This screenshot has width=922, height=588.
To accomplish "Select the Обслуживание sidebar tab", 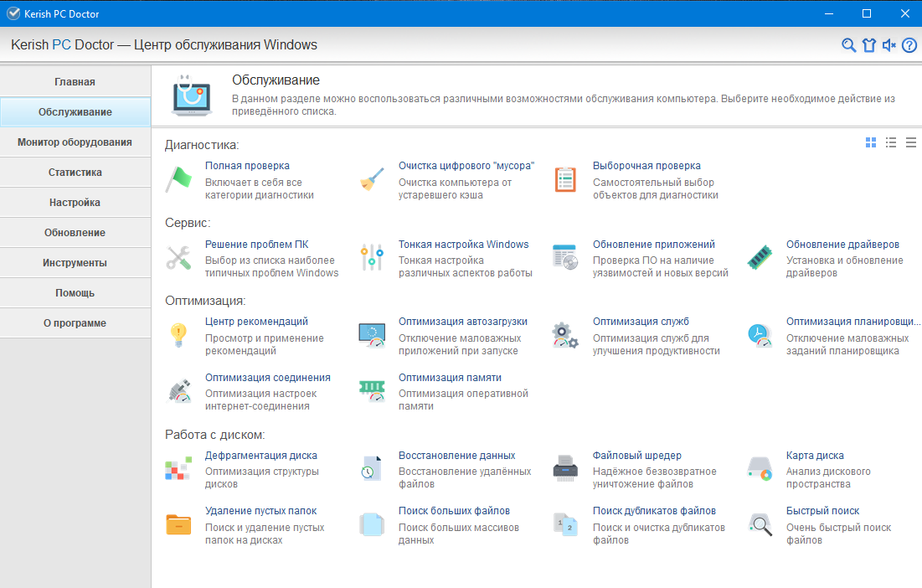I will pos(75,111).
